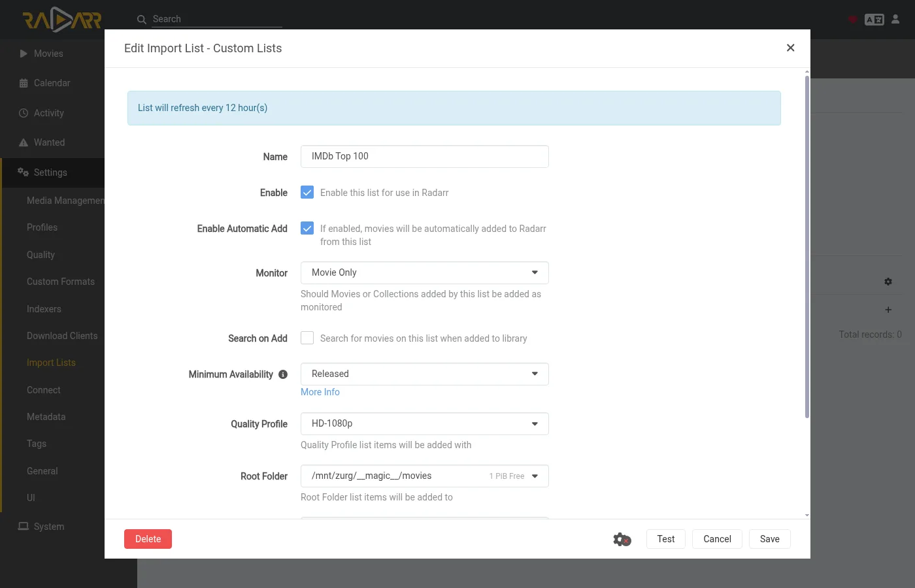Click the '1 PiB Free' label
This screenshot has width=915, height=588.
point(507,476)
